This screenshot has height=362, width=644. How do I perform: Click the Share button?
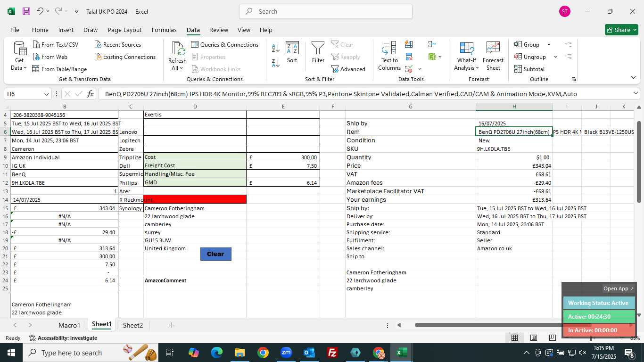pos(621,30)
